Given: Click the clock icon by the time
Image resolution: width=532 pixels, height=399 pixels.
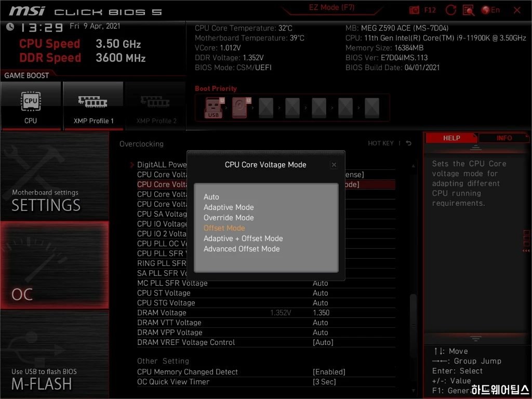Looking at the screenshot, I should point(10,26).
